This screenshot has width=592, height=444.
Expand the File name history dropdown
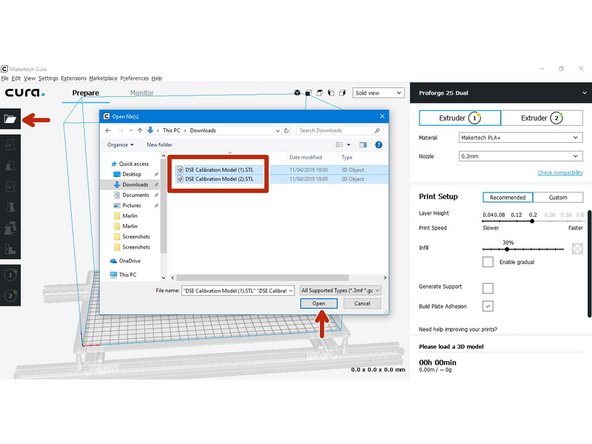pyautogui.click(x=290, y=291)
